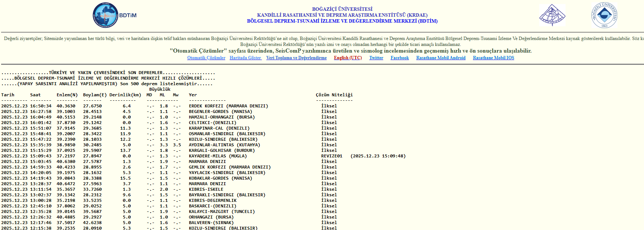Image resolution: width=644 pixels, height=230 pixels.
Task: Open the Twitter link
Action: pos(376,58)
